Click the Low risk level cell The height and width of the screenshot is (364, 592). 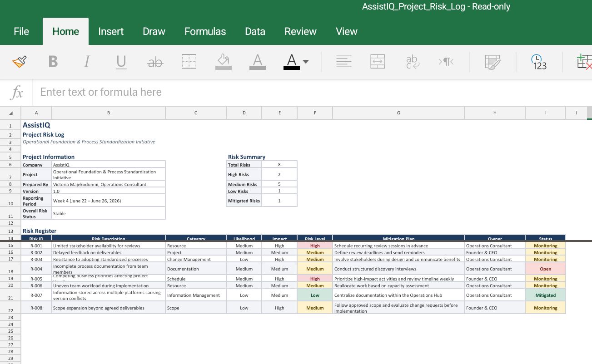coord(315,295)
